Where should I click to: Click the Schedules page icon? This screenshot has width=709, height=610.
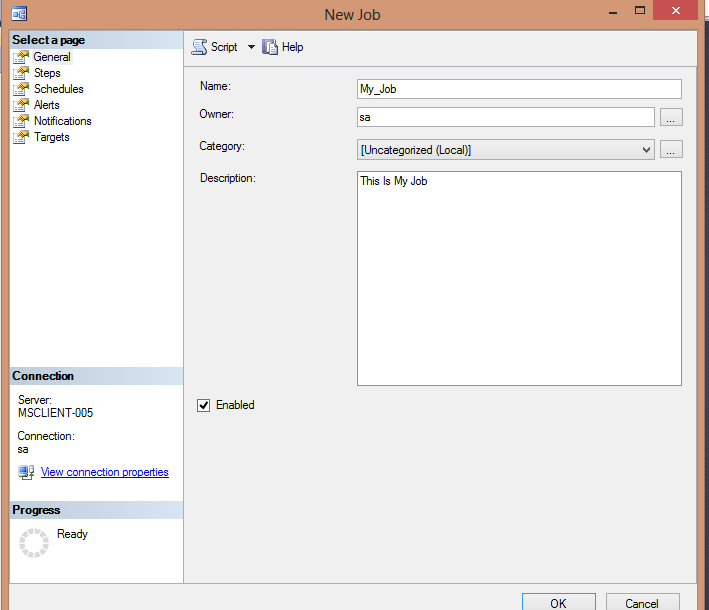[x=21, y=89]
